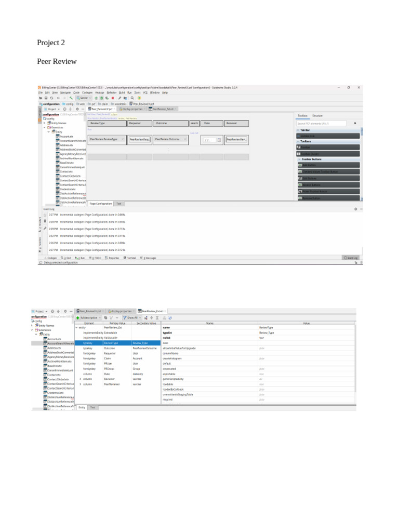Click the wrench settings toolbar icon
Viewport: 399px width, 532px height.
(x=119, y=98)
